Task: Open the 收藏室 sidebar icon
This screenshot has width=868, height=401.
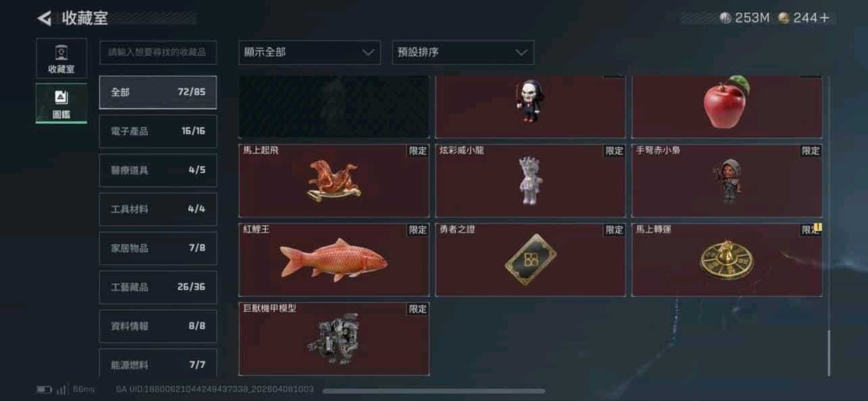Action: [61, 58]
